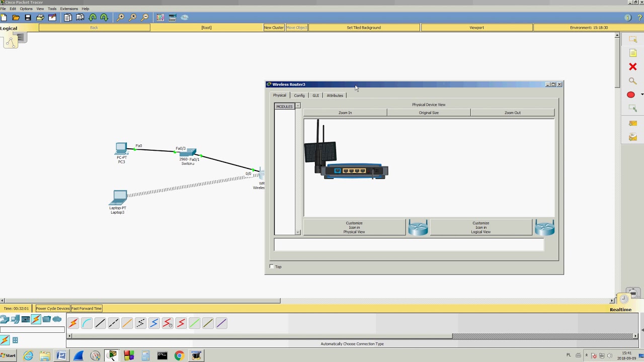Choose the Select tool at right bar
Viewport: 644px width, 362px height.
point(633,39)
